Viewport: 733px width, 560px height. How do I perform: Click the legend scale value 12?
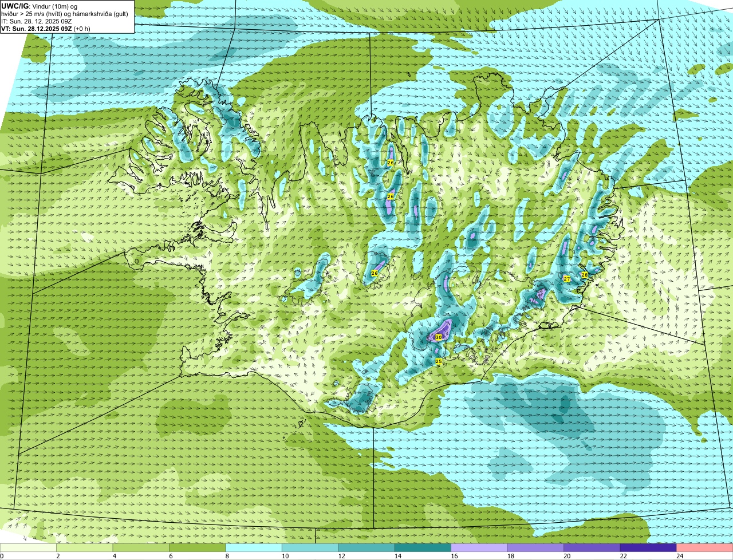341,556
